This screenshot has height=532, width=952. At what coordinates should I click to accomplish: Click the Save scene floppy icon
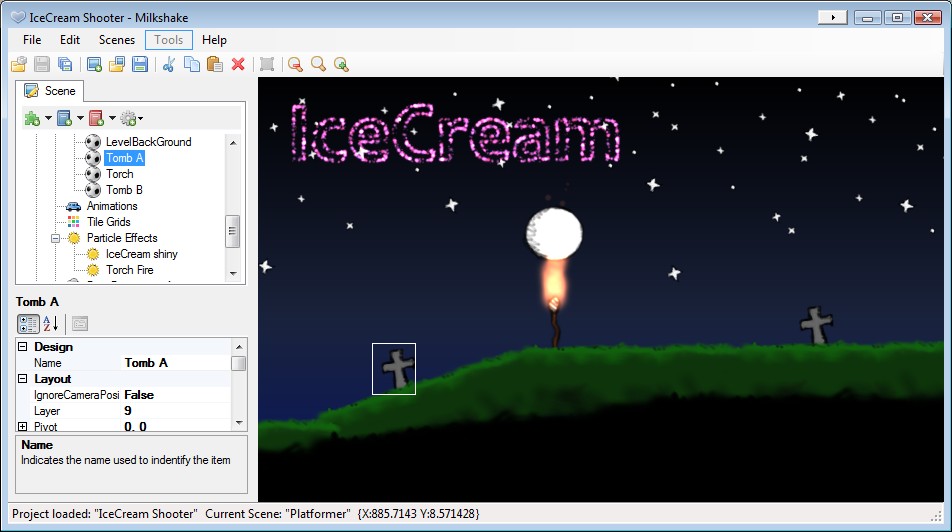[140, 64]
